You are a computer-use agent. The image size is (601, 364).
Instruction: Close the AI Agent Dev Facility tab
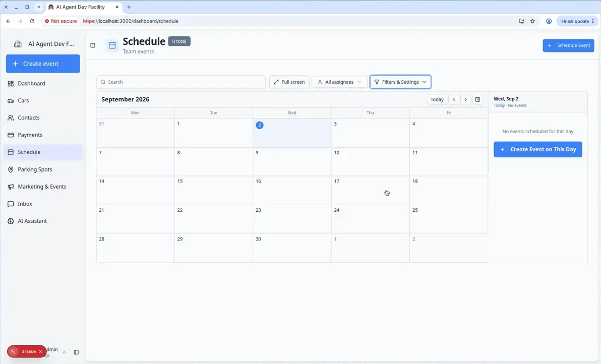click(117, 7)
